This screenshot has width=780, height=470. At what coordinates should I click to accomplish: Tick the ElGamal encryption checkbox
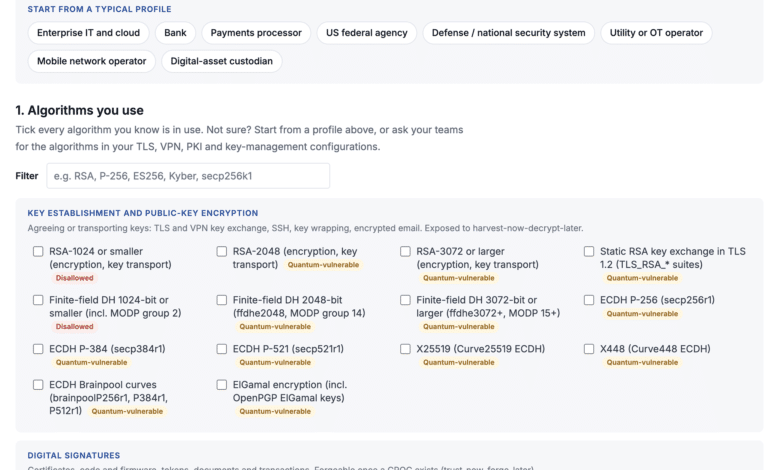tap(222, 385)
